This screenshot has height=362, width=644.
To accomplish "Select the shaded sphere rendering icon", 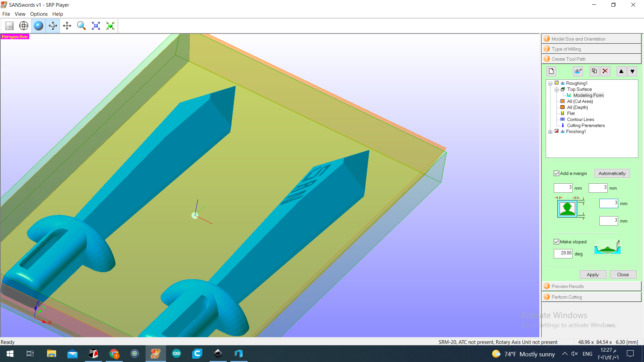I will 39,26.
